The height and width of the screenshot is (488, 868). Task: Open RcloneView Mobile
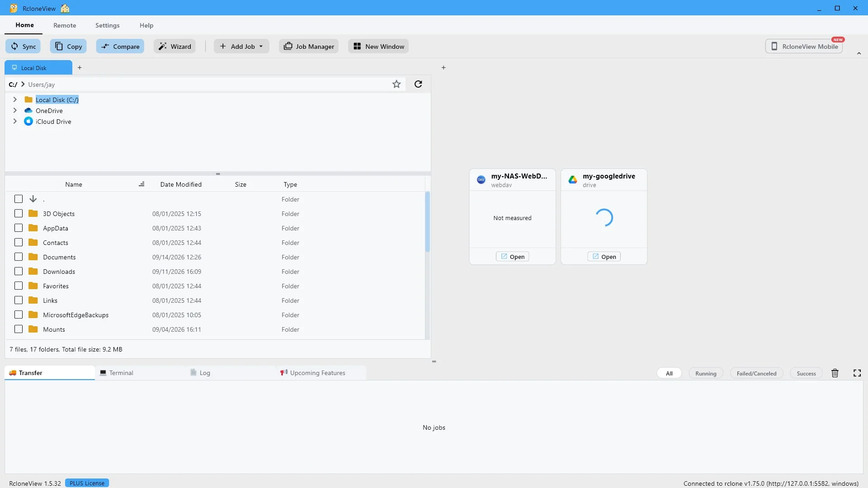coord(804,46)
